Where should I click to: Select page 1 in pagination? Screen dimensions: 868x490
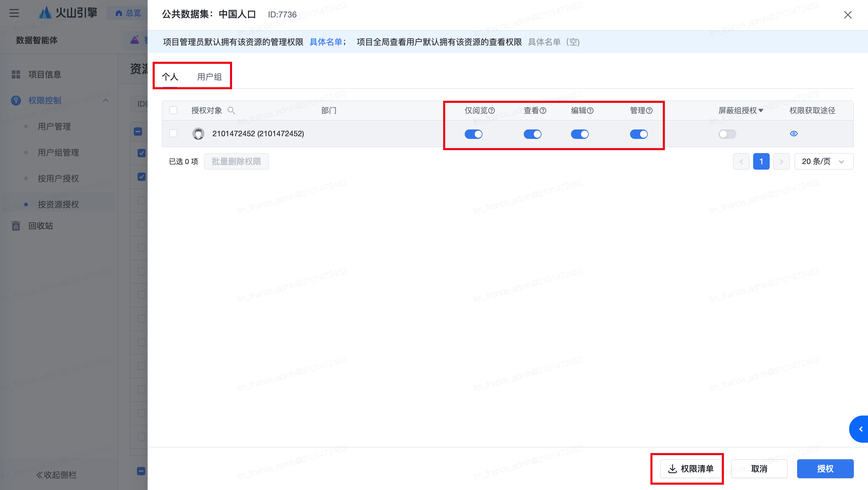pos(761,161)
